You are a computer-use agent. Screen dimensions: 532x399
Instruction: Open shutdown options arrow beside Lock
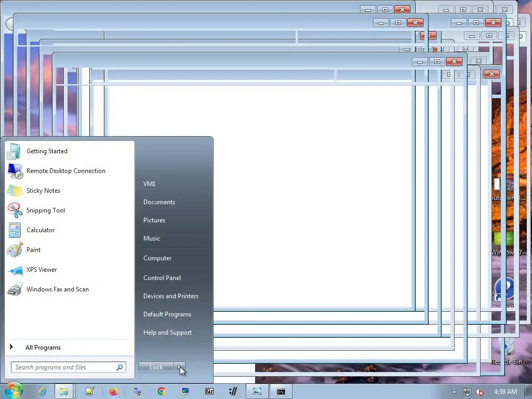[x=179, y=367]
